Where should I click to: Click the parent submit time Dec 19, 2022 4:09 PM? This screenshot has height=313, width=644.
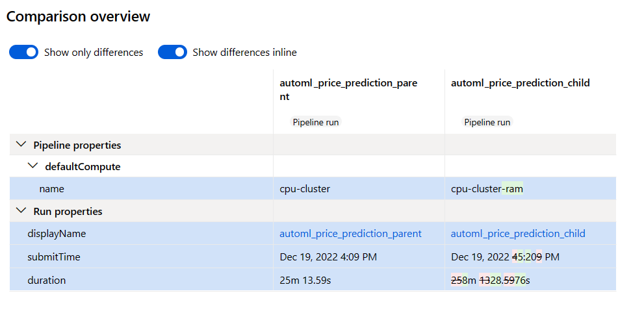click(328, 257)
